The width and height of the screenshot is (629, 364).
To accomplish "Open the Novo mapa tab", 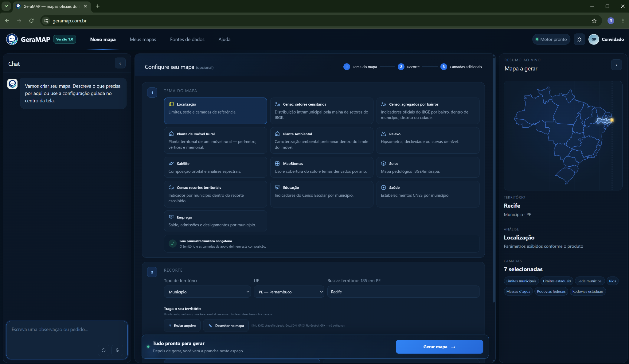I will point(103,39).
